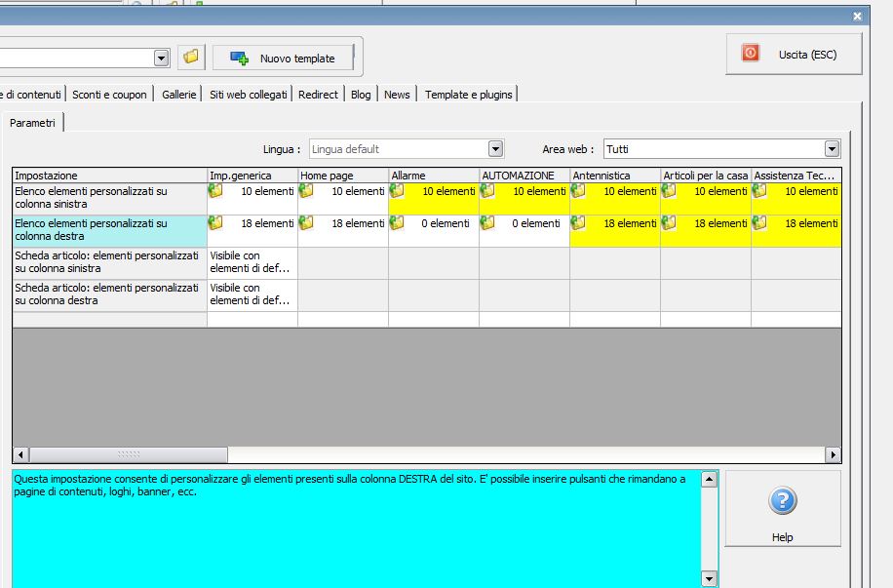This screenshot has width=893, height=588.
Task: Select row 'Scheda articolo: elementi personalizzati su colonna sinistra'
Action: coord(110,262)
